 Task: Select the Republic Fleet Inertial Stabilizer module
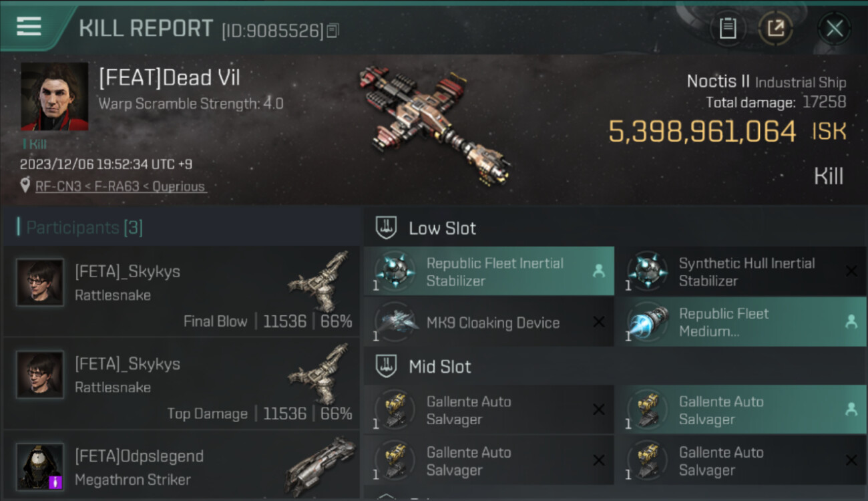coord(489,271)
